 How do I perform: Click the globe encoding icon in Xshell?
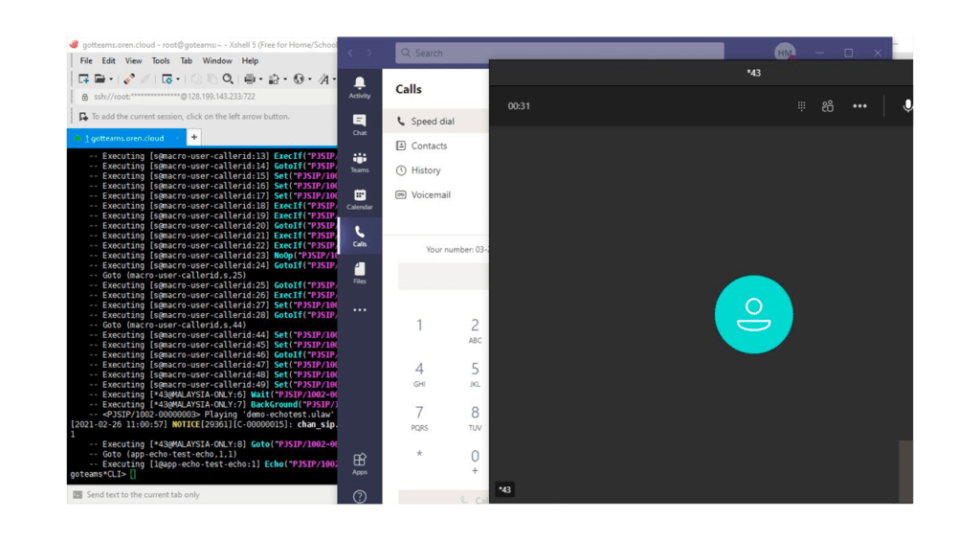(x=299, y=79)
